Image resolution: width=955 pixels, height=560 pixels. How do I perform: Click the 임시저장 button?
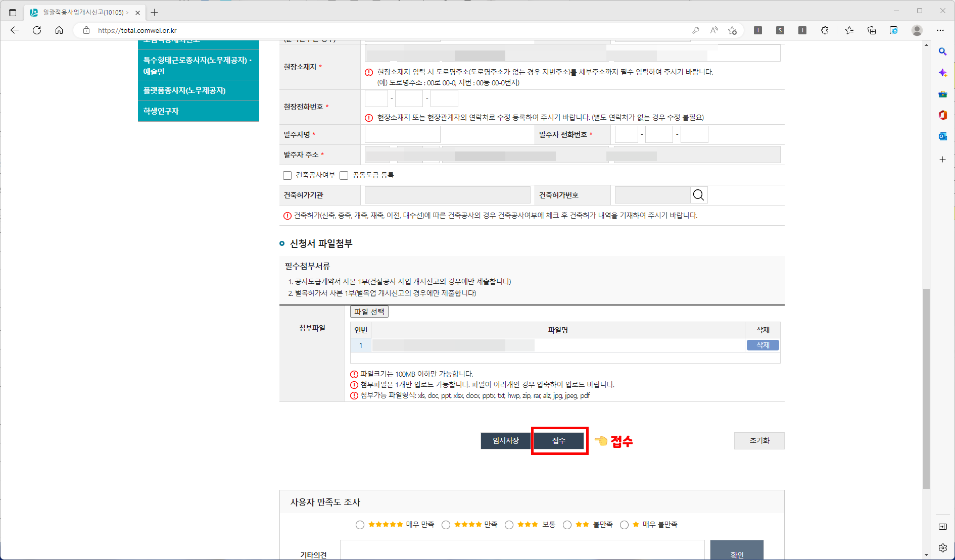pos(506,440)
